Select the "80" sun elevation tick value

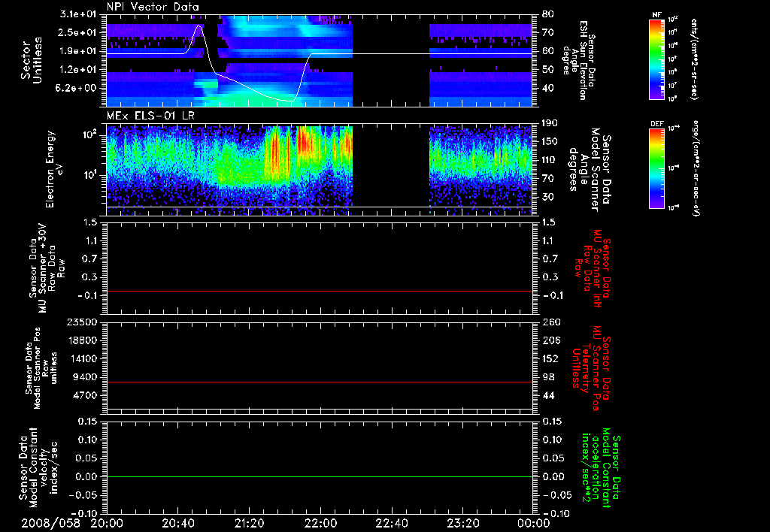point(547,14)
